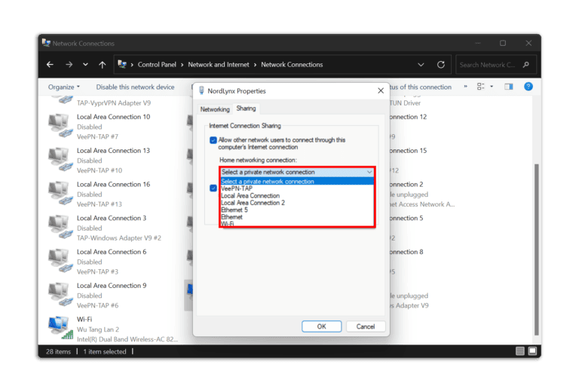The height and width of the screenshot is (392, 579).
Task: Switch to the Networking tab
Action: point(215,109)
